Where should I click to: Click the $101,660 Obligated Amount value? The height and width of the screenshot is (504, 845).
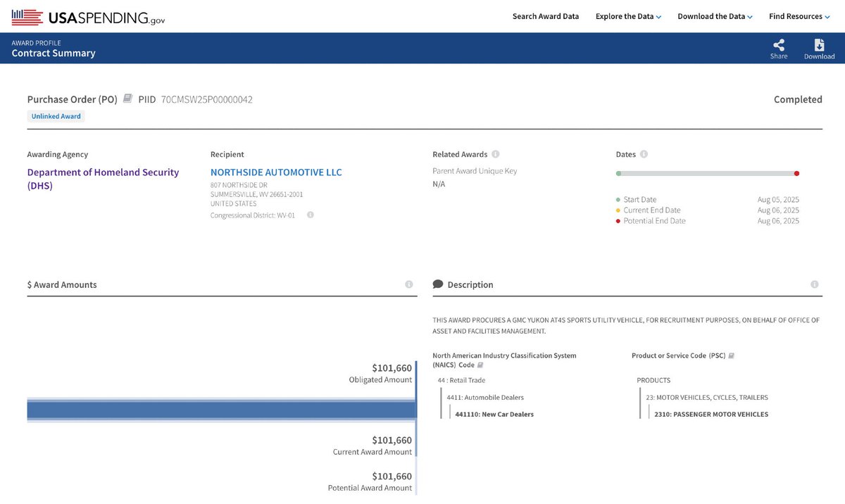click(x=392, y=367)
